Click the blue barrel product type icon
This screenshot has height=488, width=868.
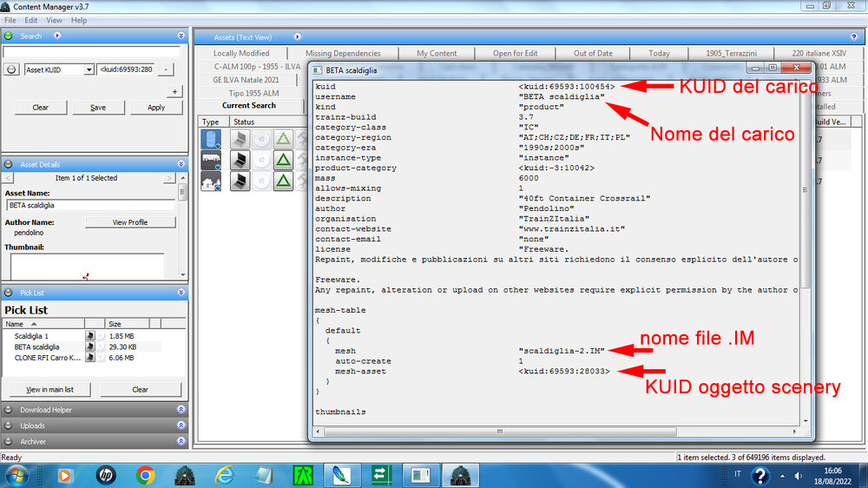point(211,139)
